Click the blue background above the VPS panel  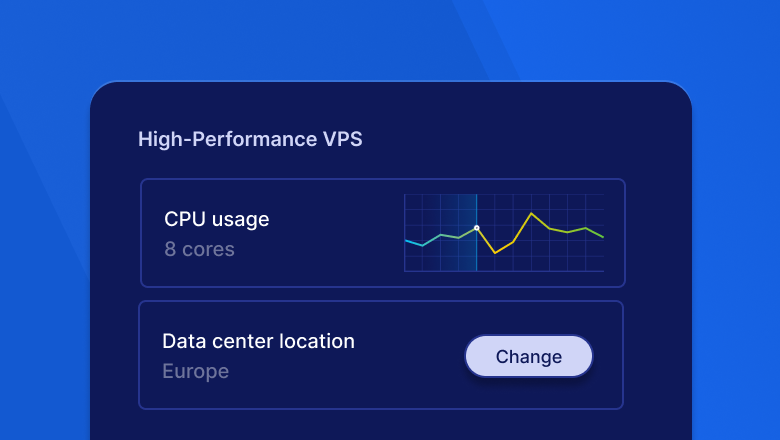click(x=390, y=40)
